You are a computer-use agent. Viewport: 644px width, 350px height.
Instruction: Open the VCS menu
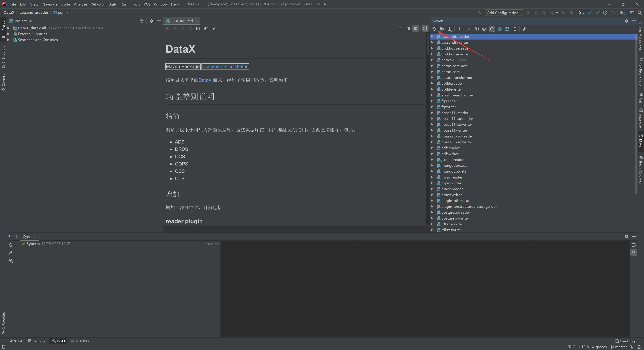coord(147,4)
